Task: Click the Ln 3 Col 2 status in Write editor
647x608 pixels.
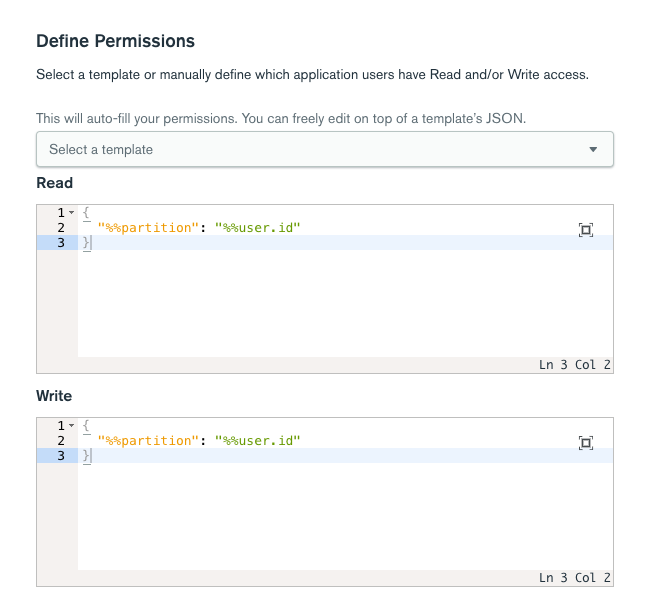Action: [x=574, y=578]
